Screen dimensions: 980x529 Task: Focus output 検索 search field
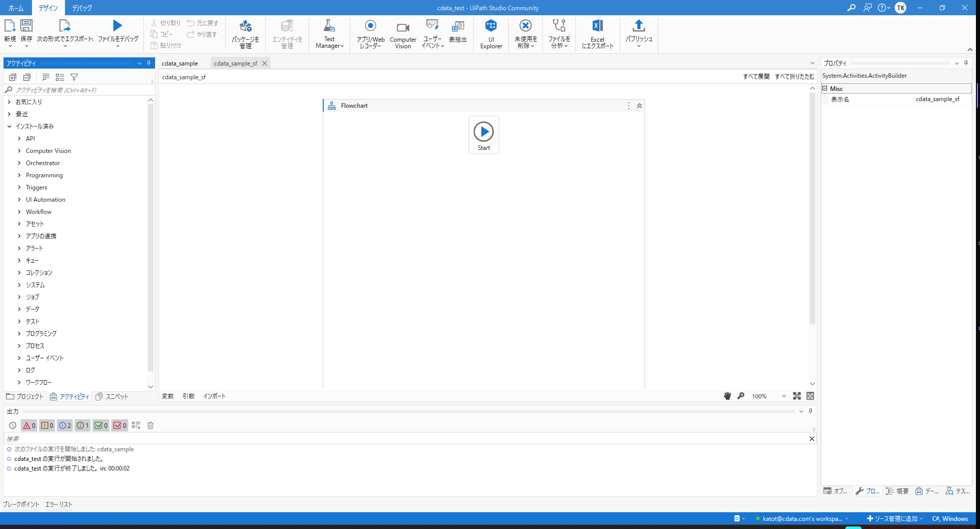(x=406, y=439)
